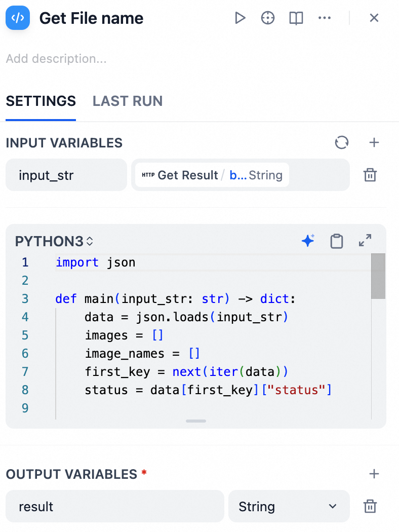Image resolution: width=399 pixels, height=532 pixels.
Task: Click the crosshair locate-node icon
Action: (268, 18)
